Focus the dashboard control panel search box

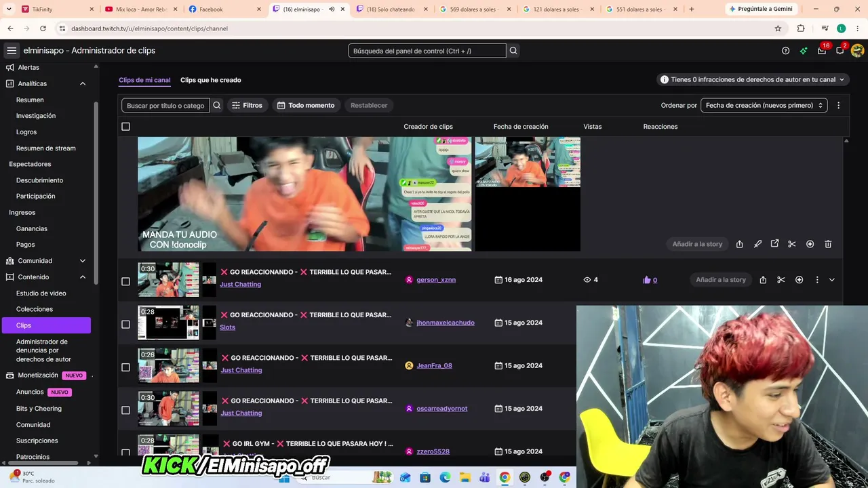427,51
